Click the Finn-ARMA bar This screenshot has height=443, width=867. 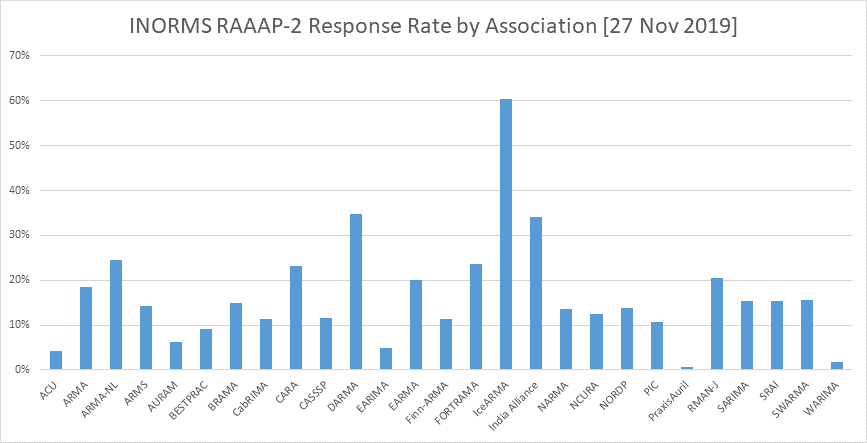pyautogui.click(x=446, y=344)
